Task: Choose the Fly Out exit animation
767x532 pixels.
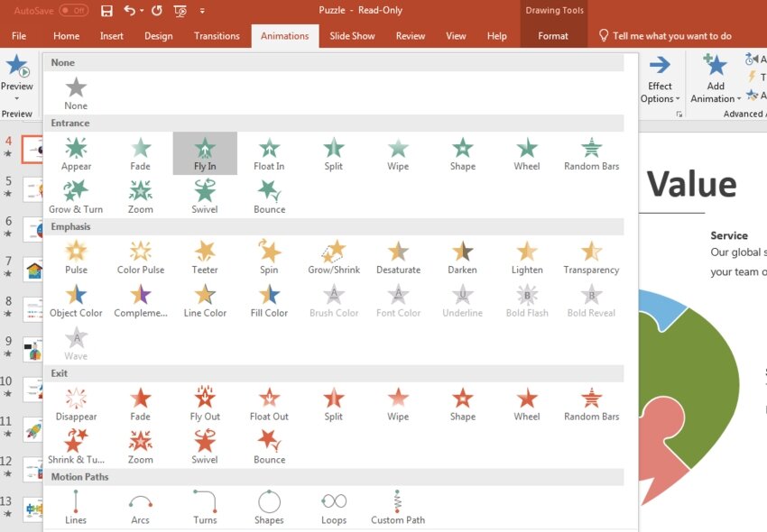Action: point(205,403)
